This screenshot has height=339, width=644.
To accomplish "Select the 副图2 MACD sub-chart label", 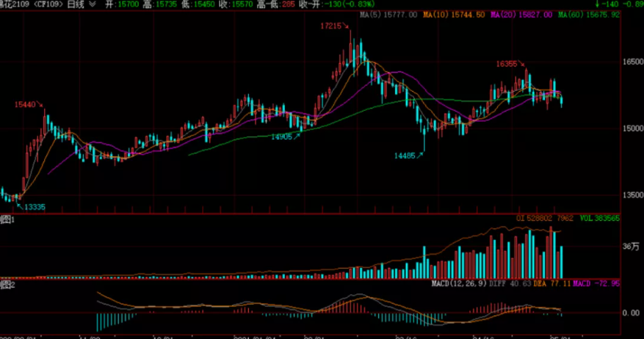I will (x=7, y=285).
